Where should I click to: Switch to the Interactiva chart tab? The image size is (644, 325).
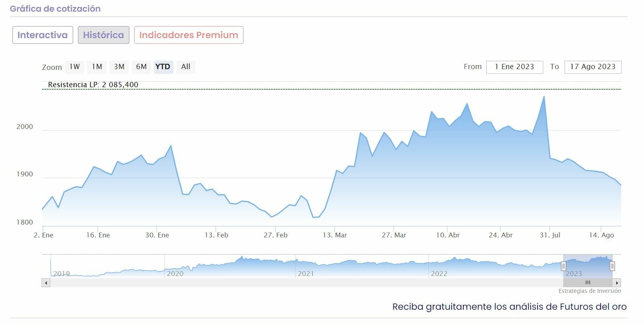43,35
